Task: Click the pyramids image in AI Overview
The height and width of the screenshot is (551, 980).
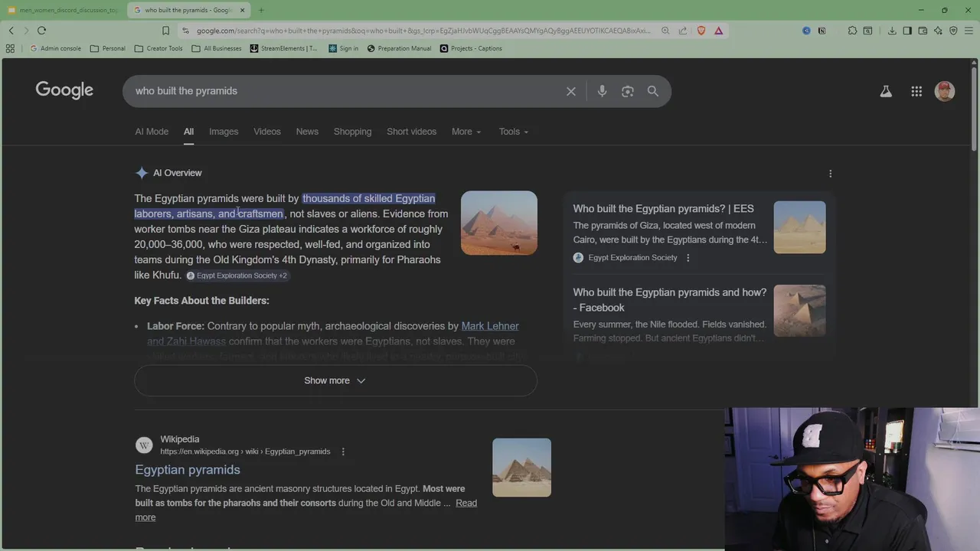Action: [x=499, y=223]
